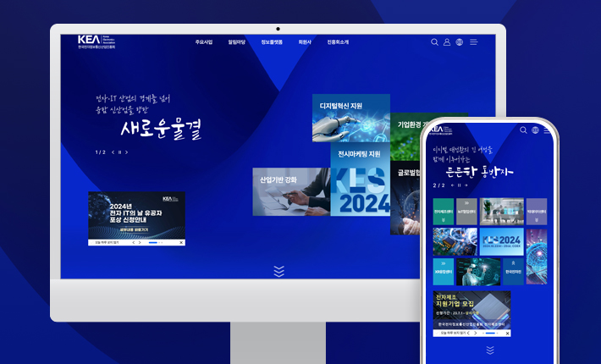Open globe language icon on phone
The image size is (601, 364).
(536, 130)
